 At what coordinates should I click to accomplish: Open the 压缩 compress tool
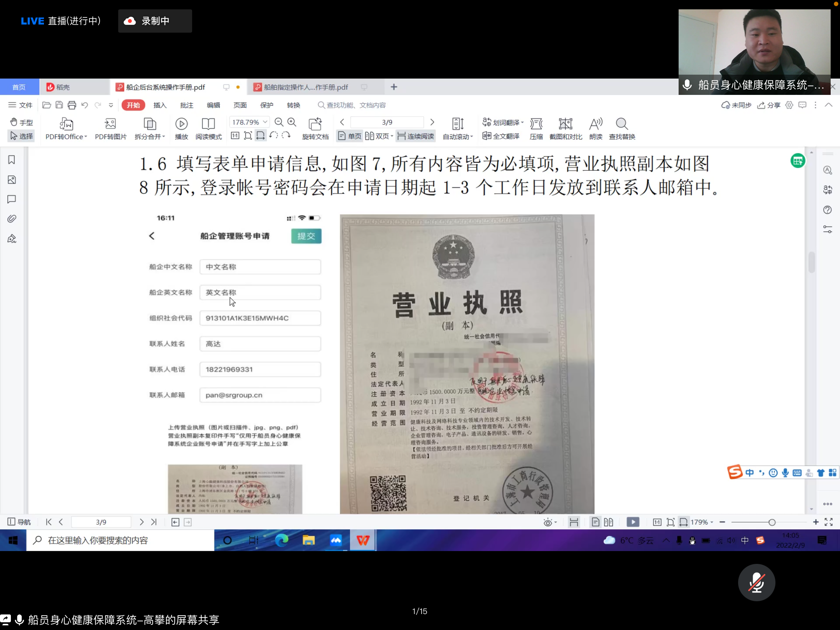[x=536, y=129]
